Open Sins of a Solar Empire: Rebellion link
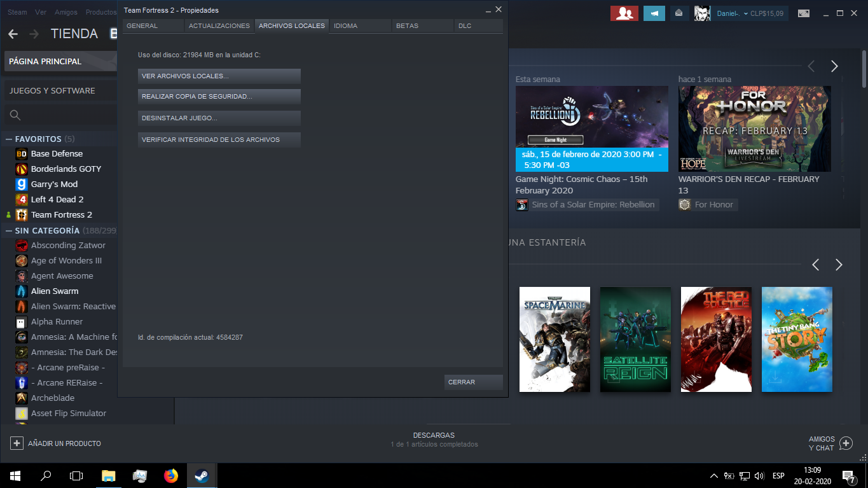The height and width of the screenshot is (488, 868). point(587,205)
